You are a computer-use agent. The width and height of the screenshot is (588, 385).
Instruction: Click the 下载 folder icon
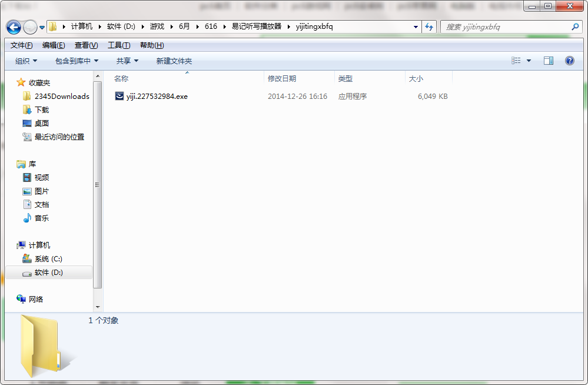(26, 109)
